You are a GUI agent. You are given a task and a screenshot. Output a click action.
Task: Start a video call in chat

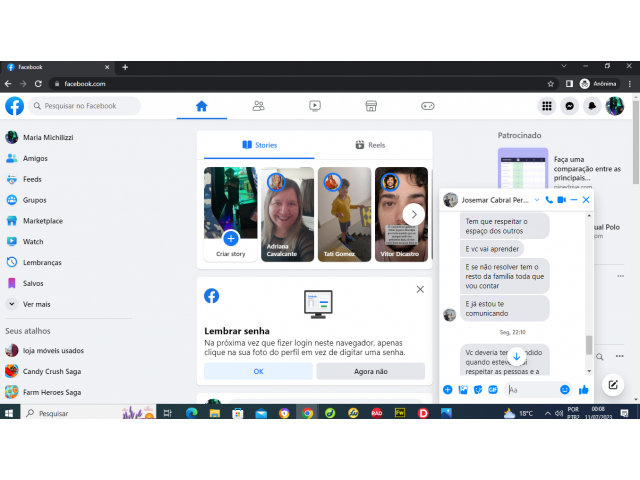[562, 200]
